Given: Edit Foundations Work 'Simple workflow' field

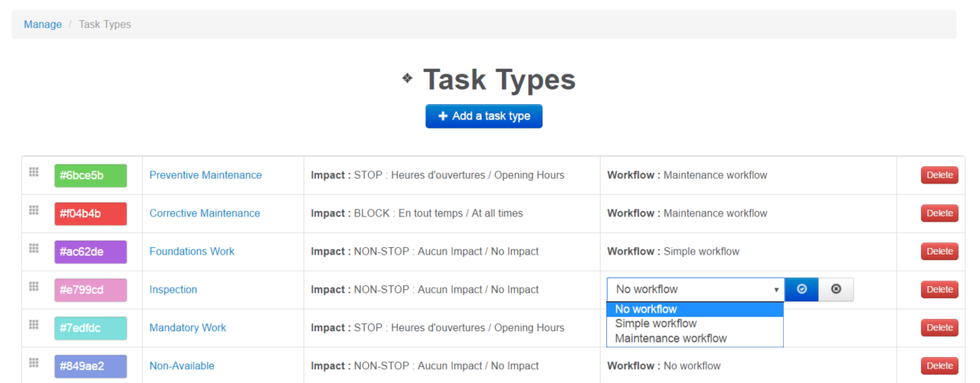Looking at the screenshot, I should 701,251.
